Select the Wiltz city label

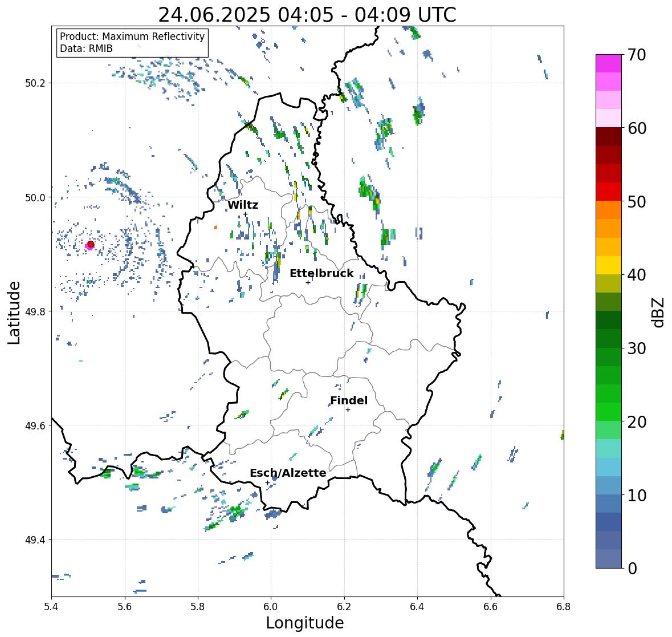click(243, 205)
